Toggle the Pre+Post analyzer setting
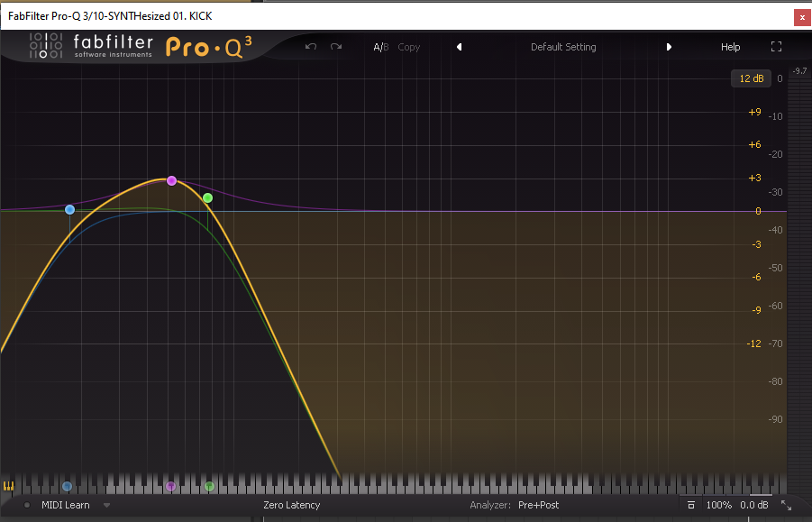This screenshot has height=522, width=812. pos(537,506)
